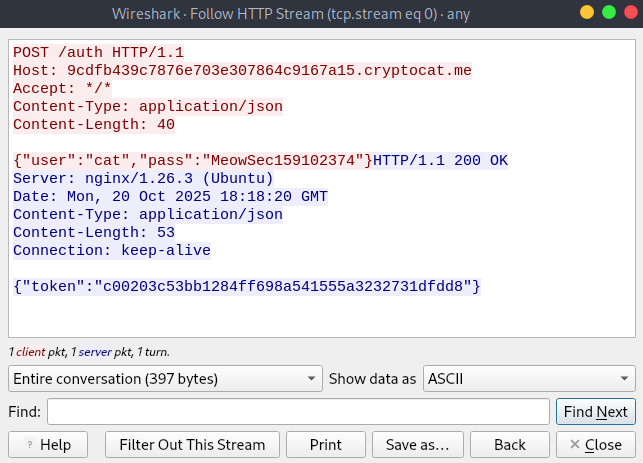
Task: Open the Show data as ASCII dropdown
Action: pyautogui.click(x=529, y=379)
